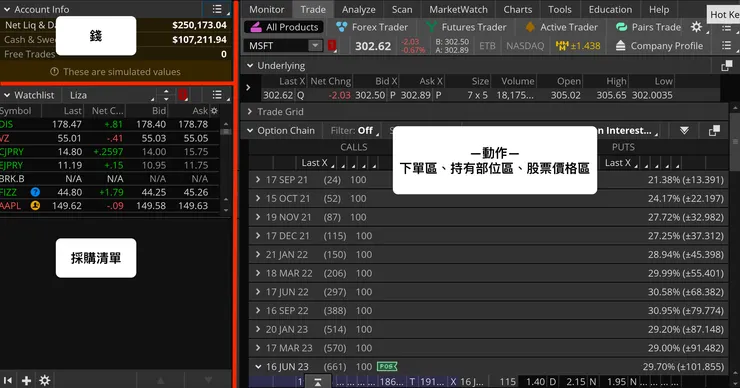Expand the 19 NOV 21 expiration row
740x388 pixels.
click(258, 217)
